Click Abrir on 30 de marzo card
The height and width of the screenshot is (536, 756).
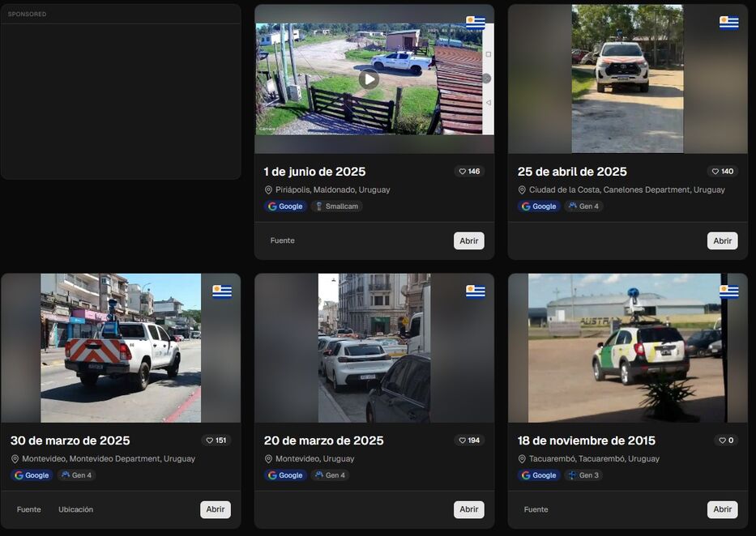(216, 509)
